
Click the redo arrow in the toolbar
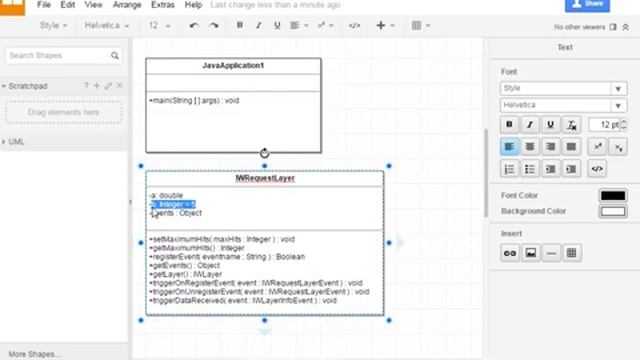(x=213, y=25)
